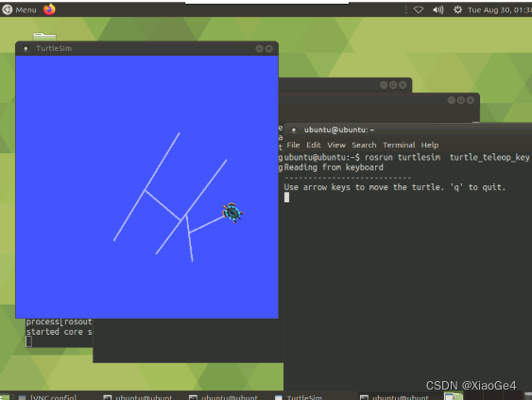Click the 'rosrun turtlesim turtle_teleop_key' command text
Screen dimensions: 532x400
[x=447, y=157]
